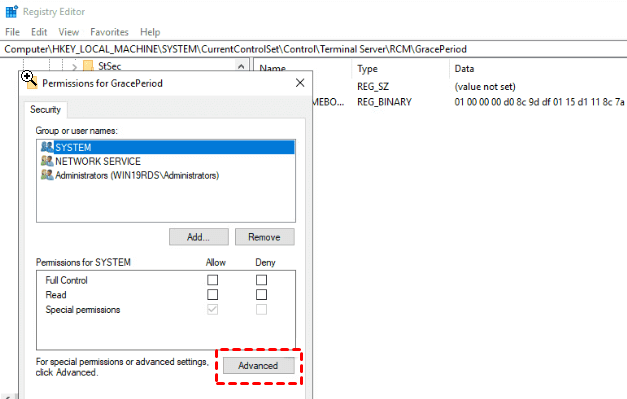Check Allow for Read permission
Image resolution: width=627 pixels, height=399 pixels.
(212, 295)
